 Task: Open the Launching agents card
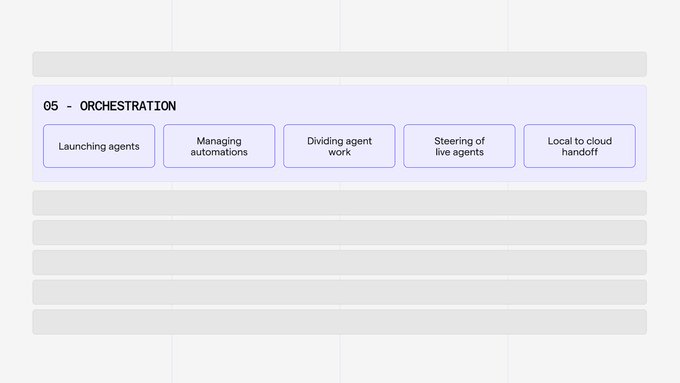coord(99,146)
